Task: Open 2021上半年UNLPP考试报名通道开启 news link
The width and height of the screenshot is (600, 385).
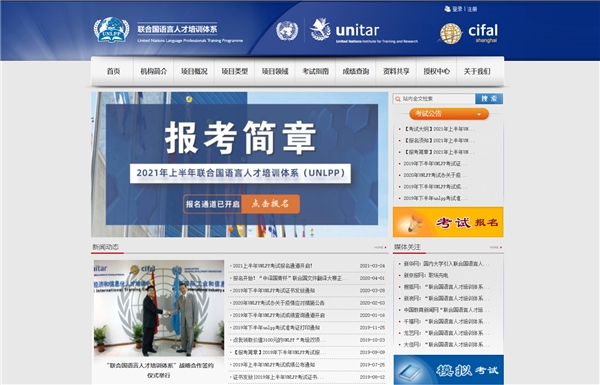Action: pyautogui.click(x=272, y=266)
